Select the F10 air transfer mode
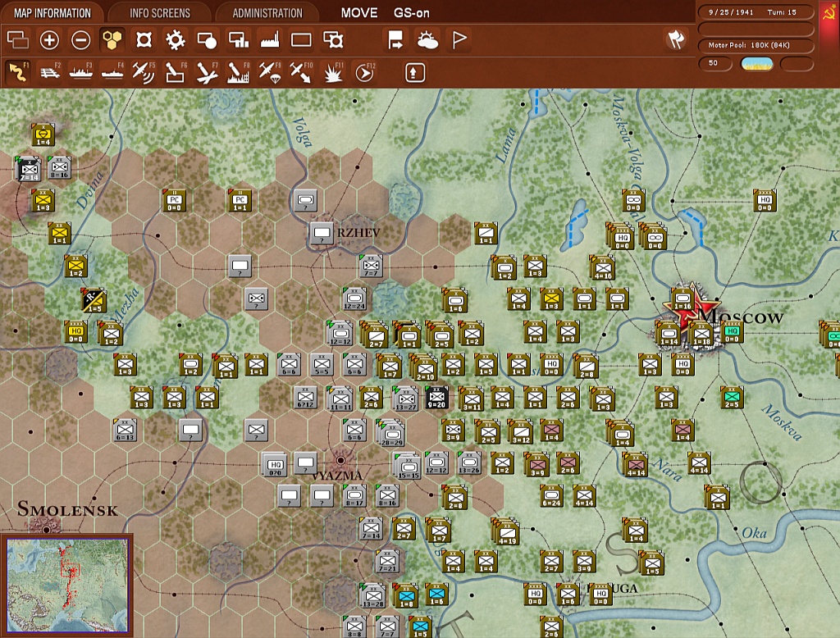Viewport: 840px width, 638px height. click(301, 72)
